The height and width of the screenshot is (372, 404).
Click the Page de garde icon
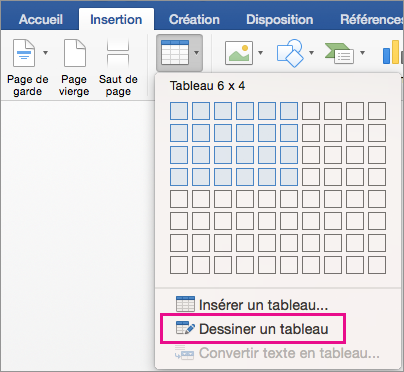click(x=24, y=53)
